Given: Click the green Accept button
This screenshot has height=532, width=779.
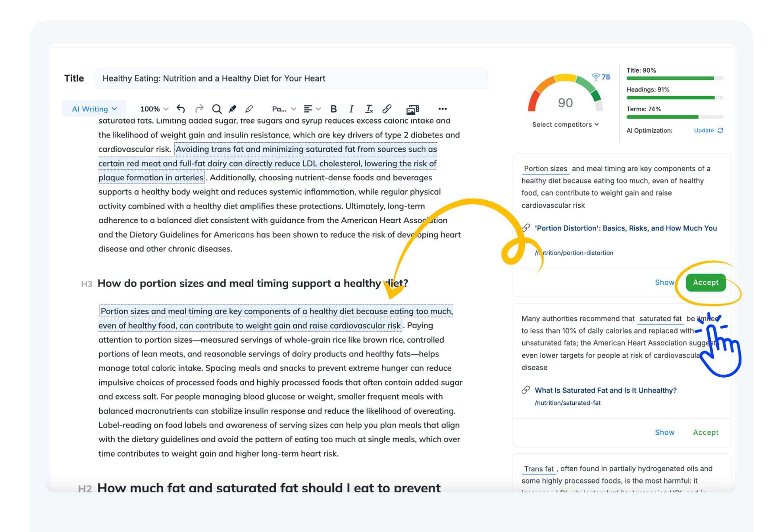Looking at the screenshot, I should [x=705, y=282].
